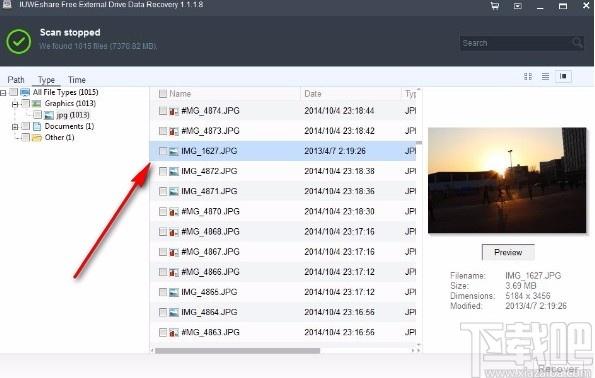595x378 pixels.
Task: Tick the All File Types checkbox
Action: pos(13,92)
